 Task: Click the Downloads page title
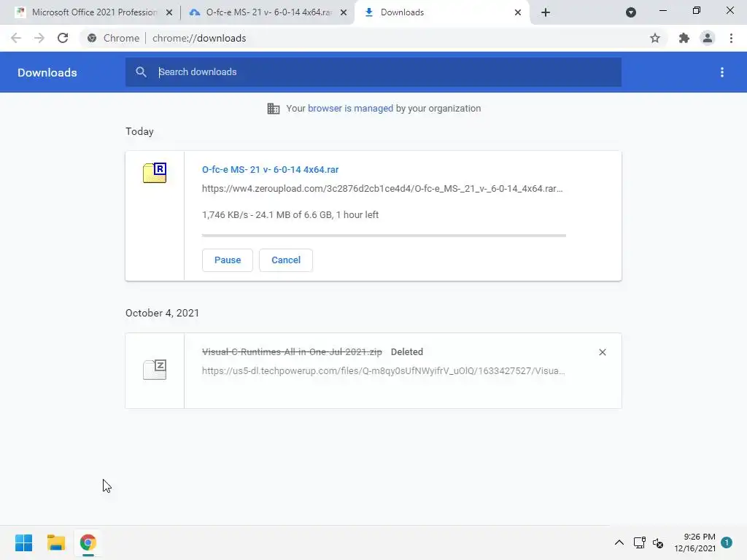point(47,72)
